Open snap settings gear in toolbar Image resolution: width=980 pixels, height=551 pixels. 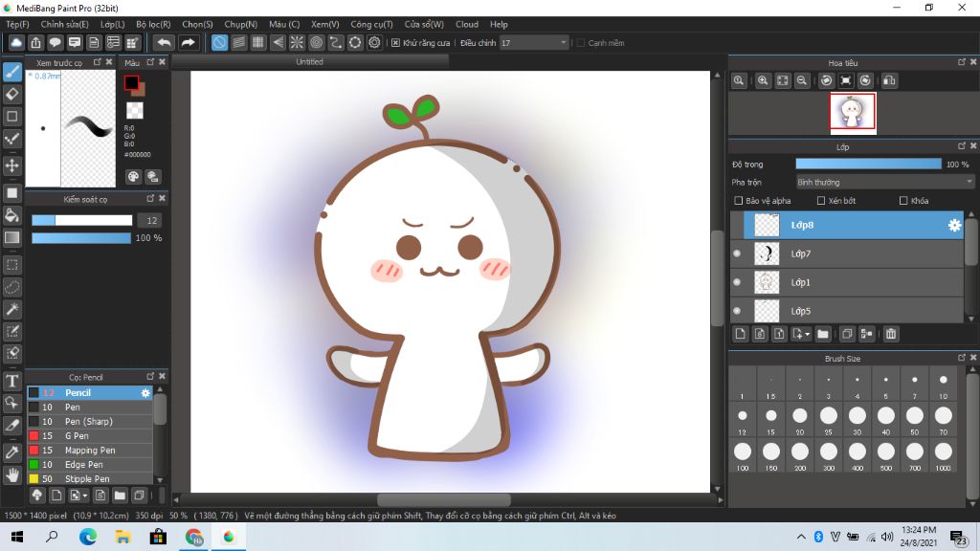pyautogui.click(x=374, y=42)
